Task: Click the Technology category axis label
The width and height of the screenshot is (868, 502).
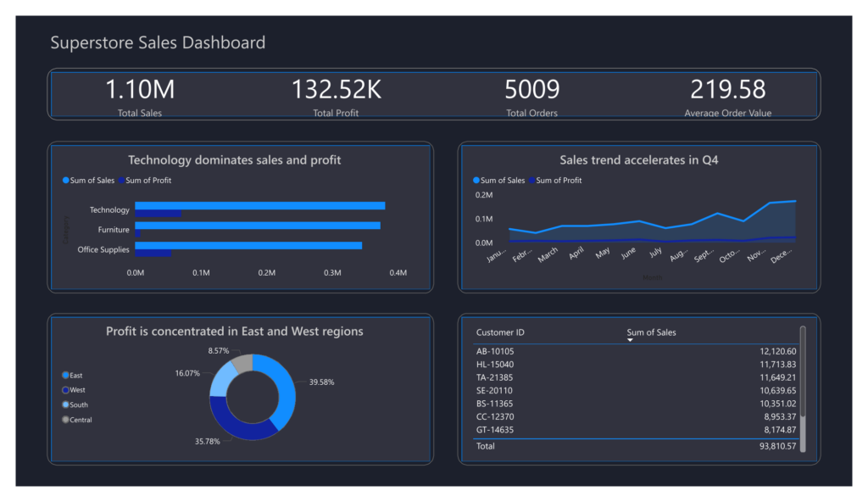Action: [x=109, y=210]
